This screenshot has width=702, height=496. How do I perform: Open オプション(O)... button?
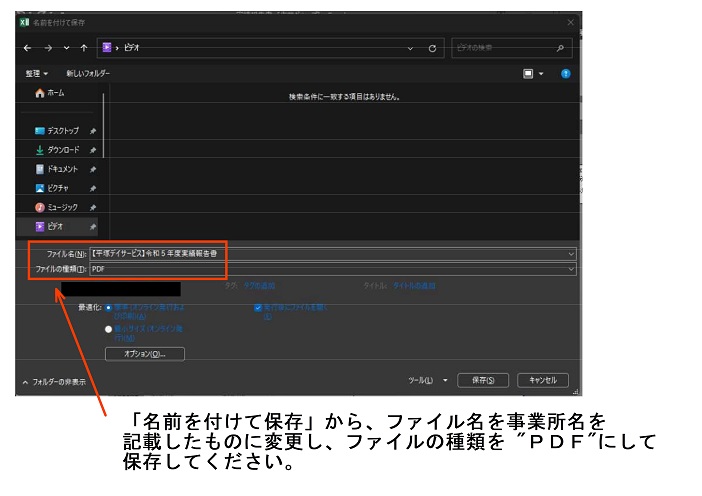coord(145,354)
